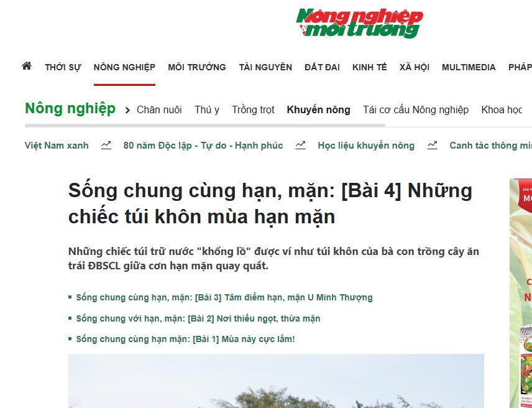Click the chevron arrow beside Nông nghiệp heading
Viewport: 532px width, 408px height.
127,110
